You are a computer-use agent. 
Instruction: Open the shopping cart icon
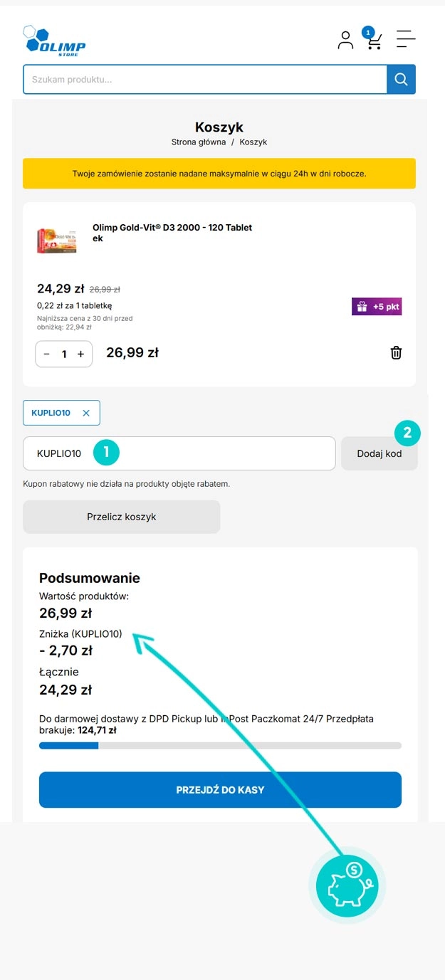pyautogui.click(x=374, y=41)
